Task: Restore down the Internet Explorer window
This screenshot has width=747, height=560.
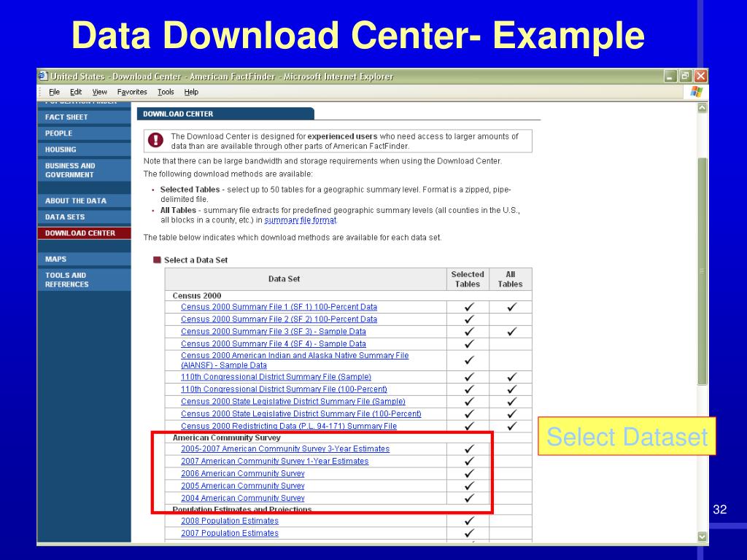Action: point(686,76)
